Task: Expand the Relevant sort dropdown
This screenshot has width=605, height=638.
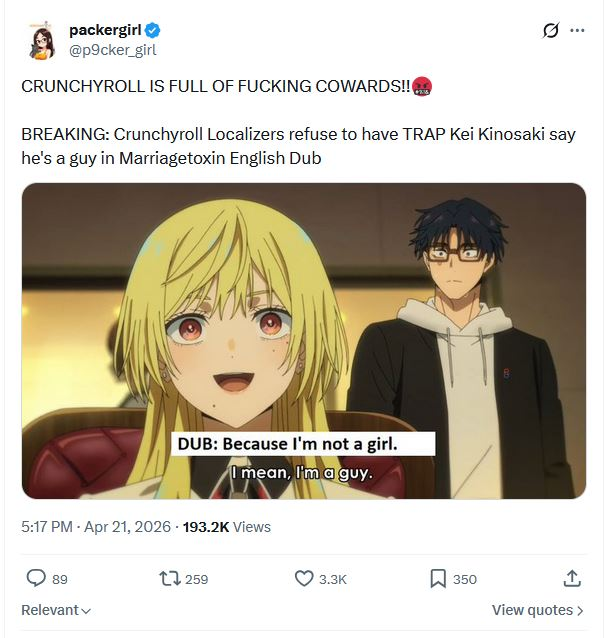Action: pyautogui.click(x=56, y=610)
